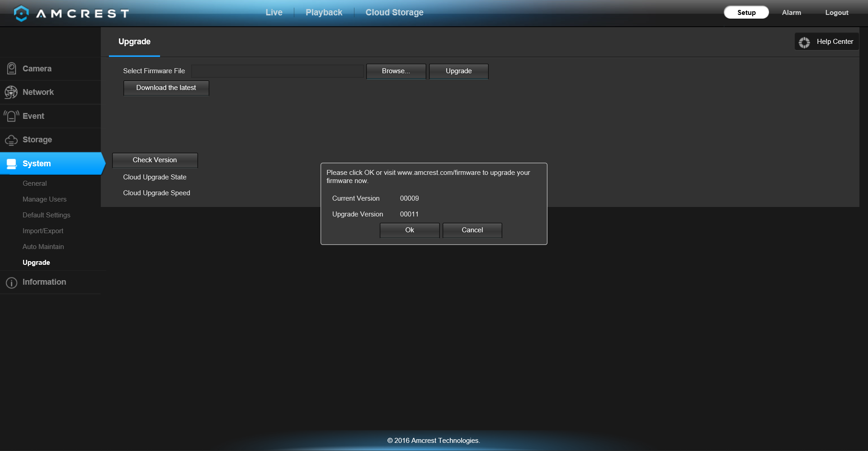Click the Browse... button

396,71
